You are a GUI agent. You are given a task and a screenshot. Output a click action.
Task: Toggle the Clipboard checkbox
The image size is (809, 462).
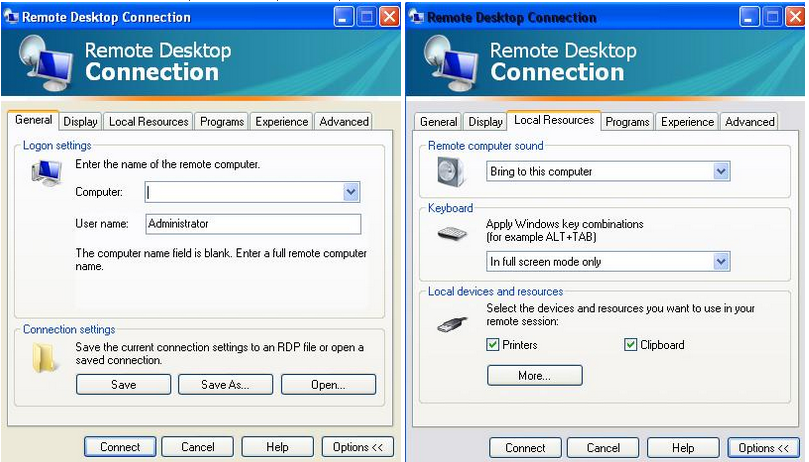(630, 344)
